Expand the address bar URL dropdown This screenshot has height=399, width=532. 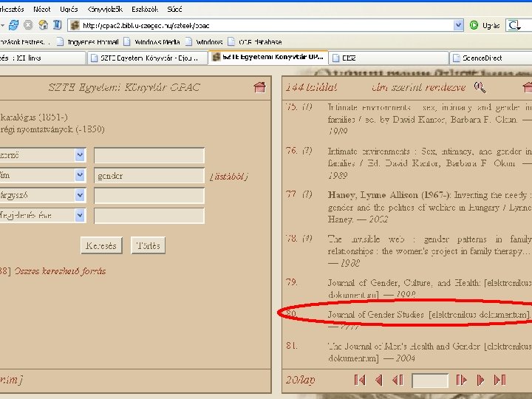click(x=458, y=25)
